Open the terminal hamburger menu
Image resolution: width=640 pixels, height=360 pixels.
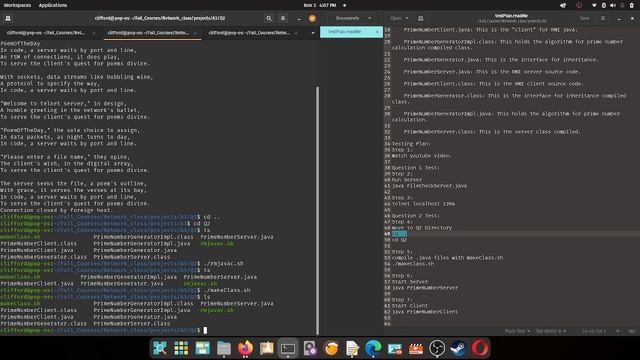pos(283,18)
